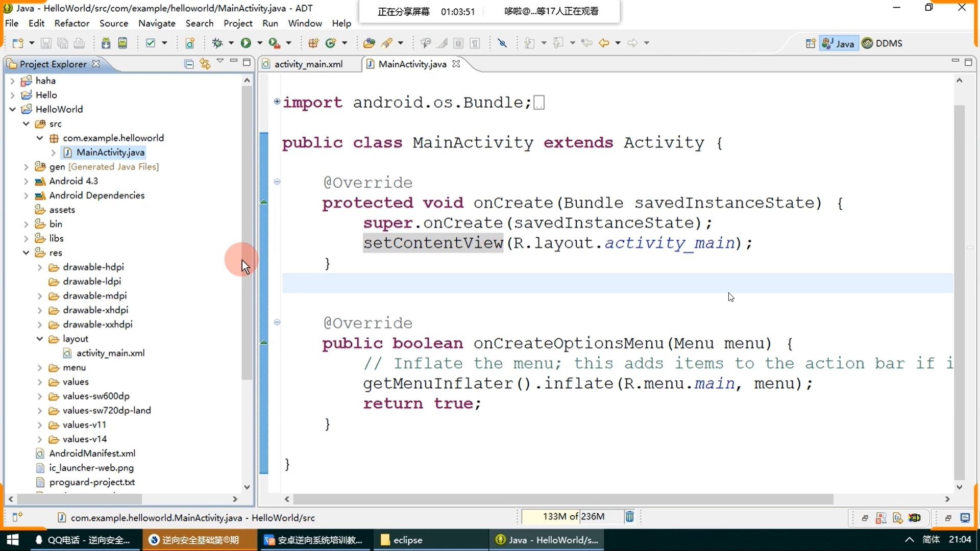
Task: Run garbage collector trash icon
Action: point(629,517)
